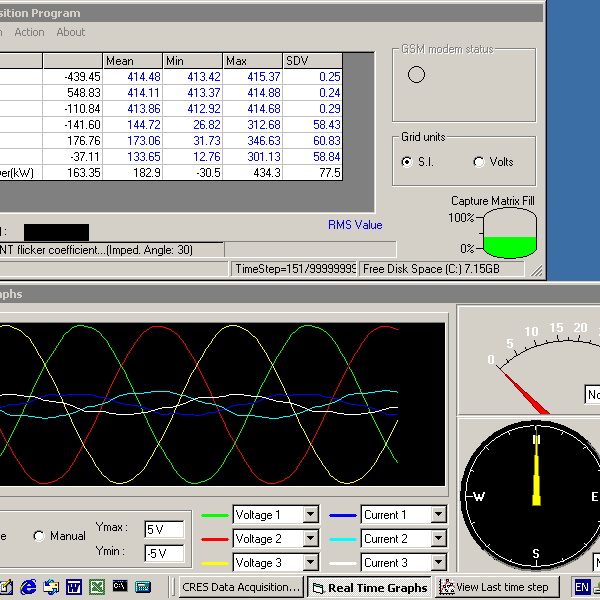Select the S.I. grid units option
600x600 pixels.
[x=407, y=162]
